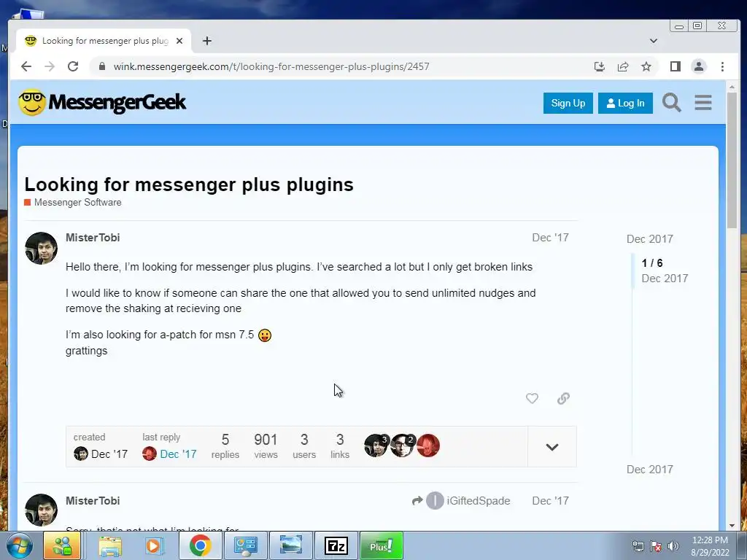Viewport: 747px width, 560px height.
Task: Expand the tab search dropdown arrow
Action: click(654, 41)
